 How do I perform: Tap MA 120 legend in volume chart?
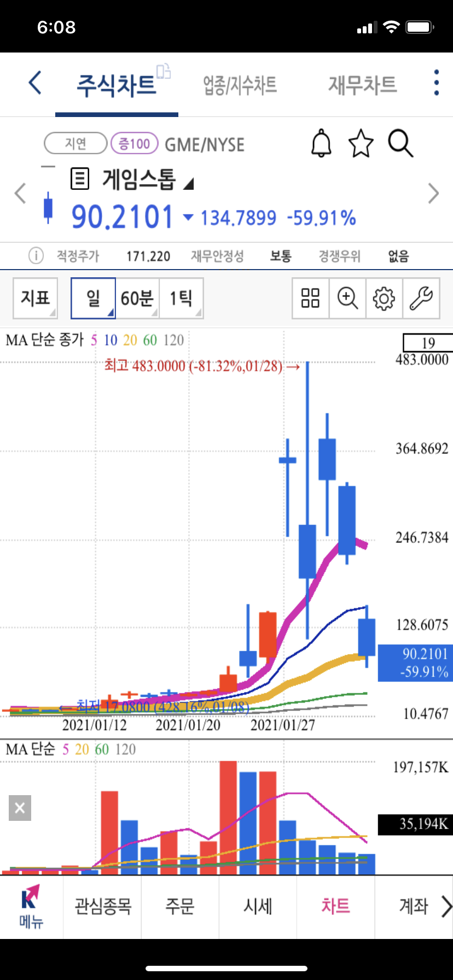coord(126,749)
